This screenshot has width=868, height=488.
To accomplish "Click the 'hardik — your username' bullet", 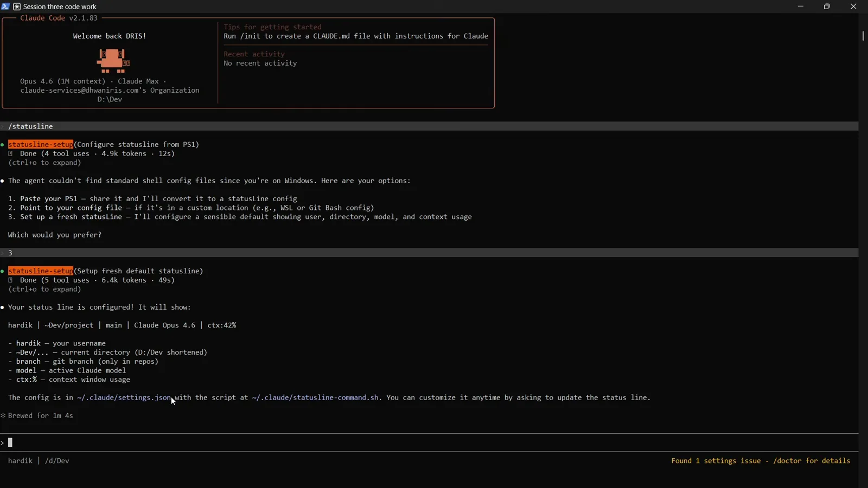I will 57,343.
